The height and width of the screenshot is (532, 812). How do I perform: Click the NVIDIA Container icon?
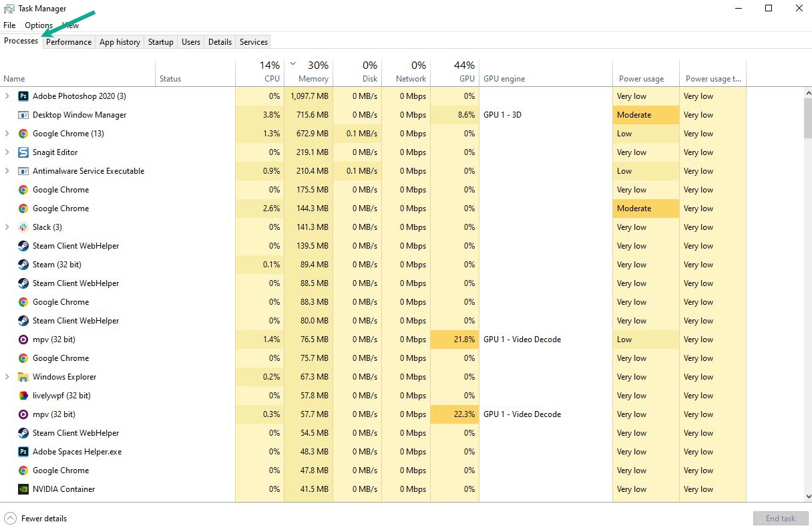pos(23,489)
